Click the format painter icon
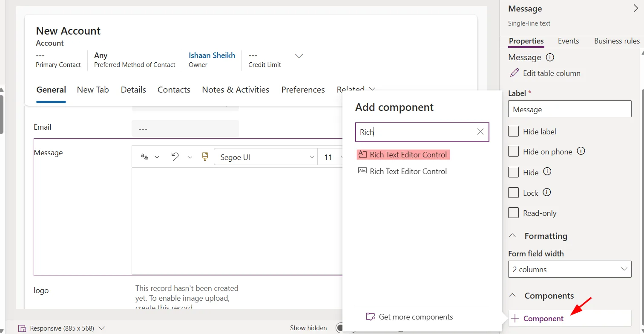This screenshot has width=644, height=334. point(205,157)
